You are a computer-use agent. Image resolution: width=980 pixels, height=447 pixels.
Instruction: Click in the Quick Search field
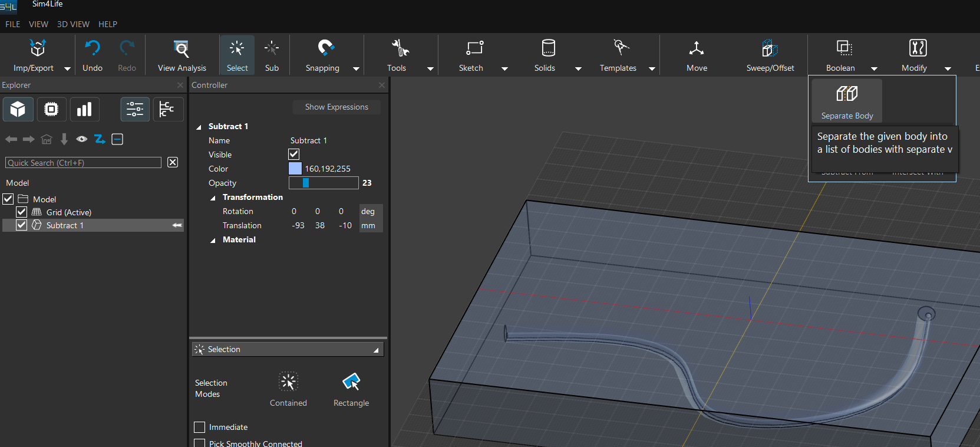pos(83,163)
